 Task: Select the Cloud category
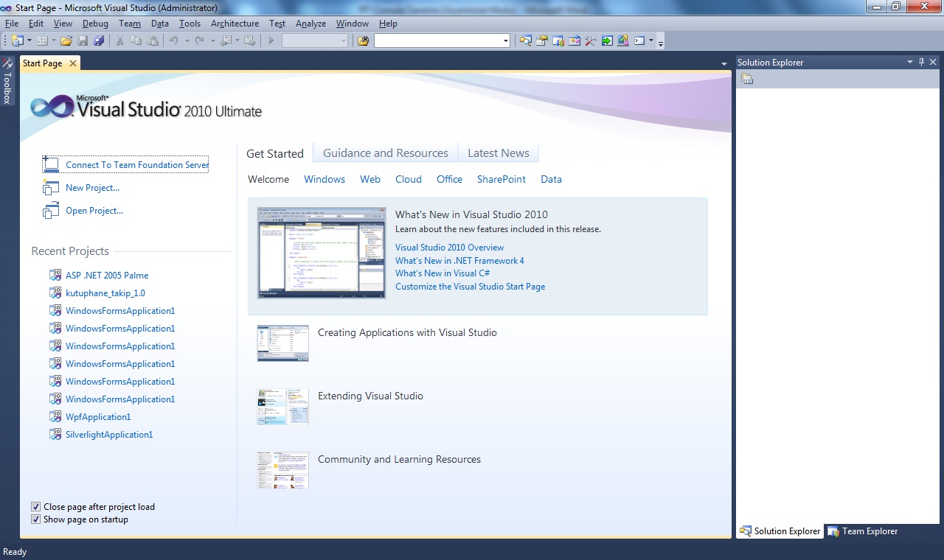[x=409, y=179]
